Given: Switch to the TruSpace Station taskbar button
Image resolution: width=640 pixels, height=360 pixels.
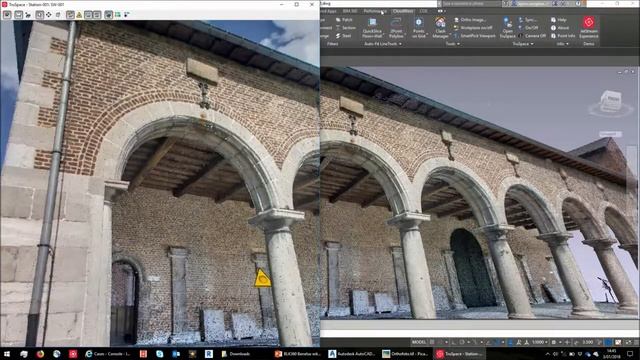Looking at the screenshot, I should point(459,354).
